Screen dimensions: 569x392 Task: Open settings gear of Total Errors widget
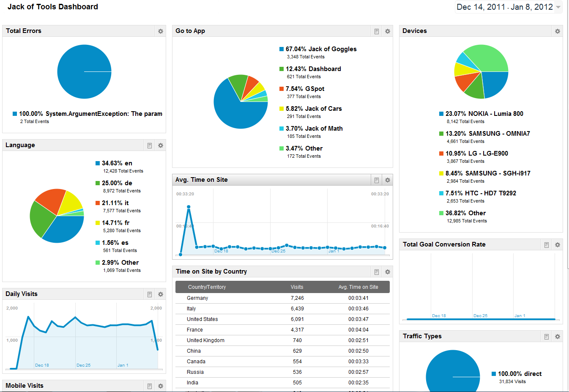[161, 31]
